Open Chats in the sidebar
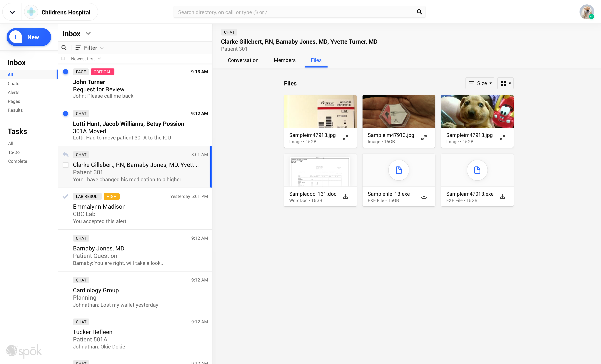This screenshot has height=364, width=601. [13, 83]
